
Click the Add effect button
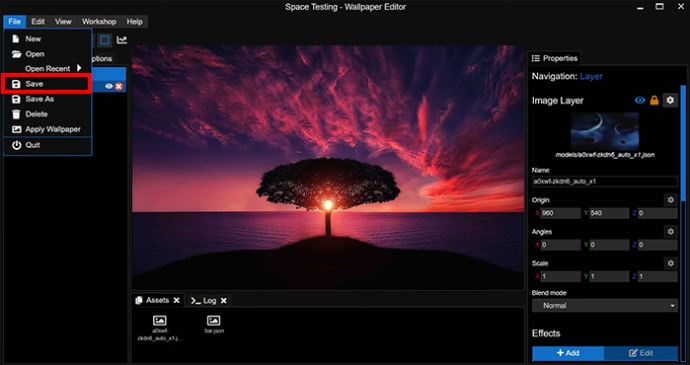click(568, 353)
